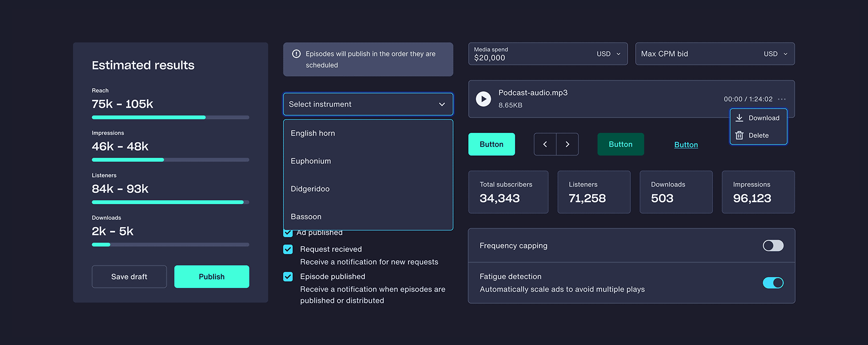Screen dimensions: 868x345
Task: Click the trash can icon in the popup
Action: tap(739, 135)
